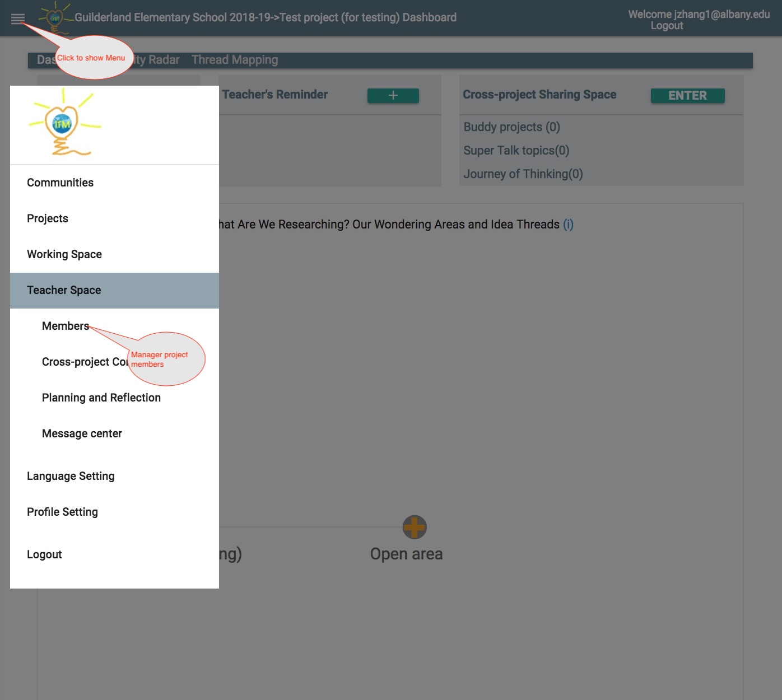Screen dimensions: 782x700
Task: Open Projects from the sidebar
Action: [x=48, y=218]
